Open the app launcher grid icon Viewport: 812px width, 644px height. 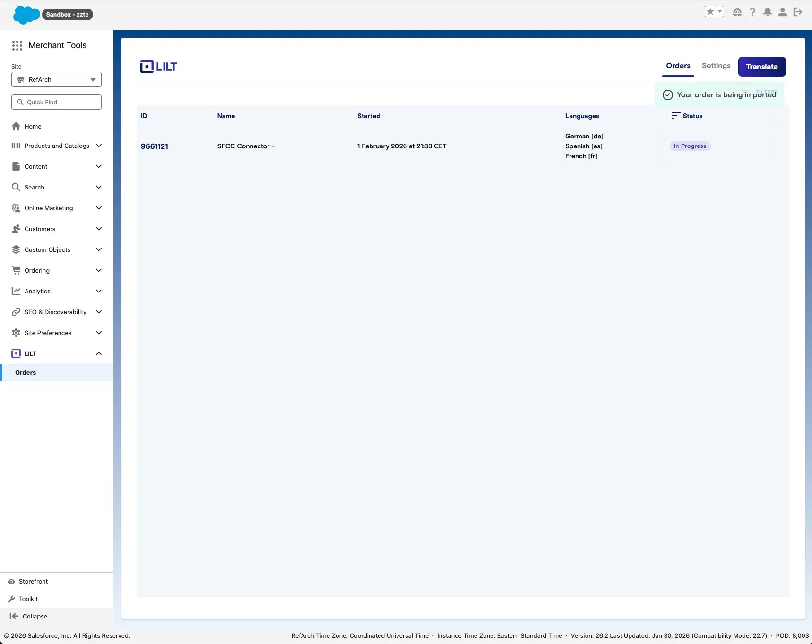click(17, 45)
